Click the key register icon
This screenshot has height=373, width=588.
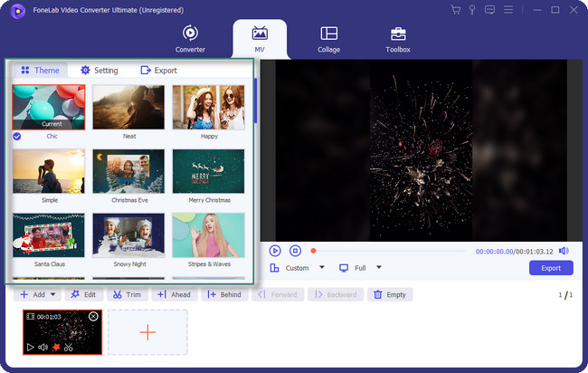(x=473, y=10)
